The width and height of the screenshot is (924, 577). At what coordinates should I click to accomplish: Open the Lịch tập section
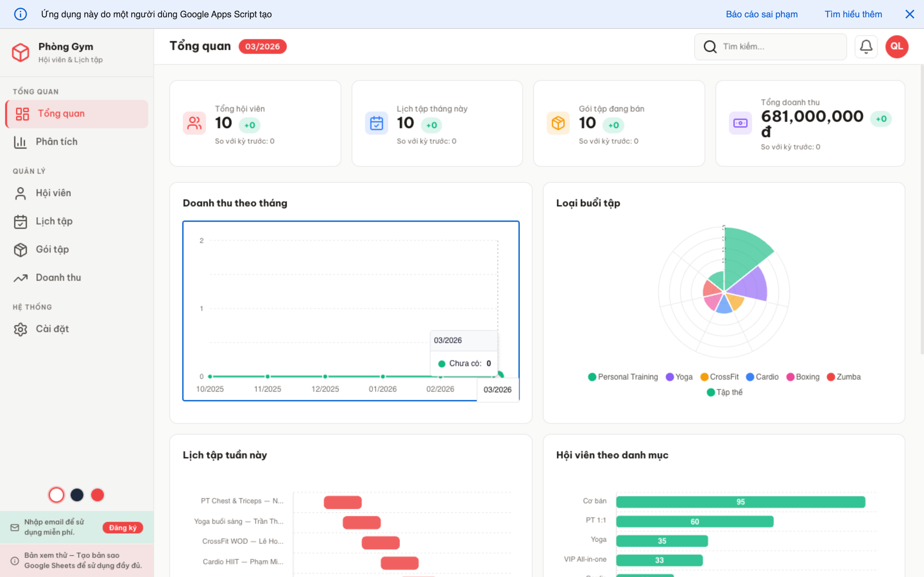(x=54, y=221)
